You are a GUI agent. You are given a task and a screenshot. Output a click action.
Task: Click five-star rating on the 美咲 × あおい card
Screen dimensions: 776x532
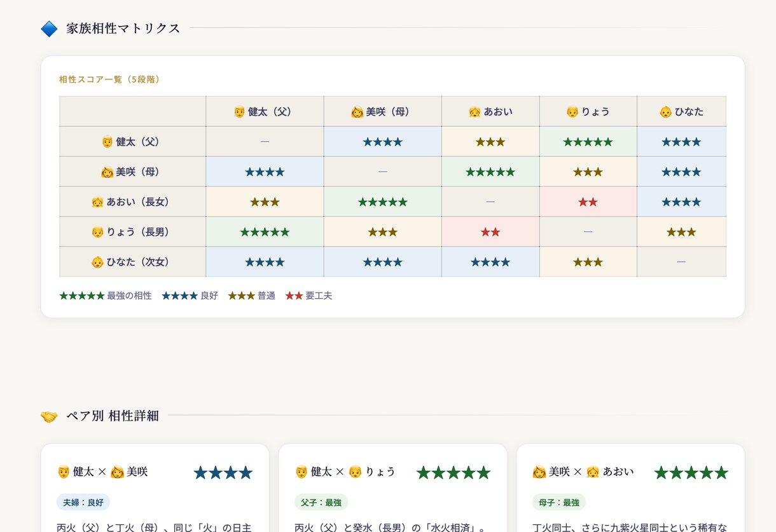click(691, 472)
